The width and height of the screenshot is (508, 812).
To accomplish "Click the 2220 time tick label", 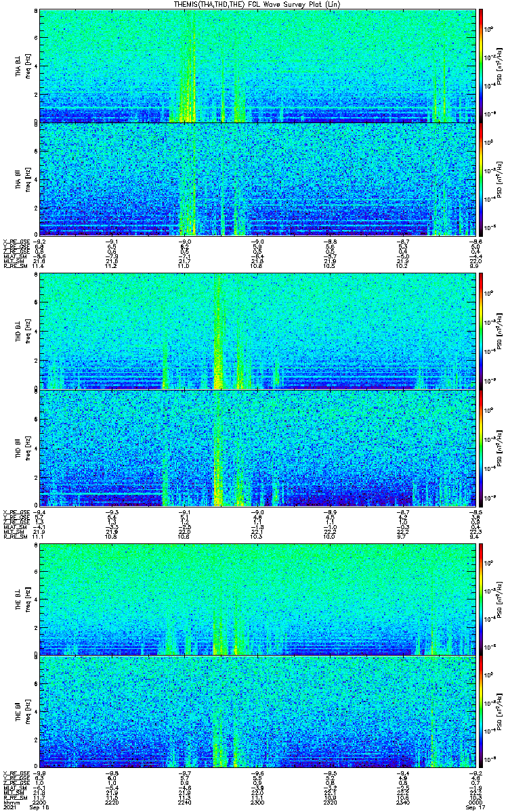I will 112,802.
